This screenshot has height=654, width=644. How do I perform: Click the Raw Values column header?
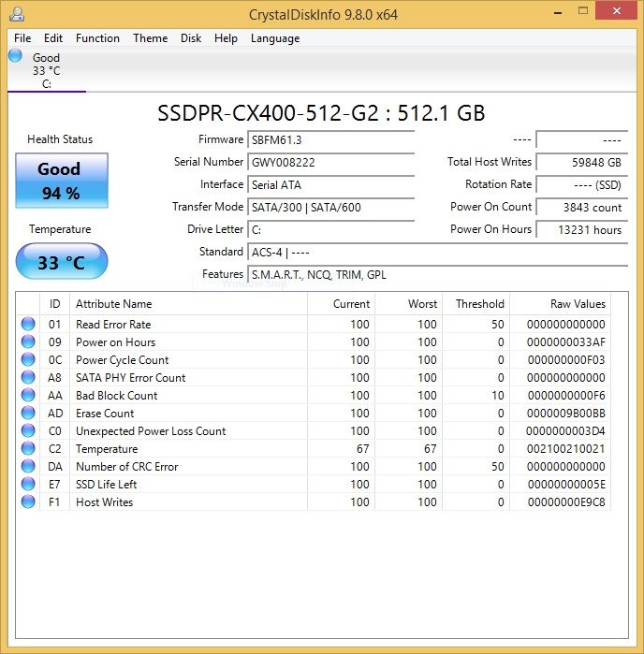560,304
